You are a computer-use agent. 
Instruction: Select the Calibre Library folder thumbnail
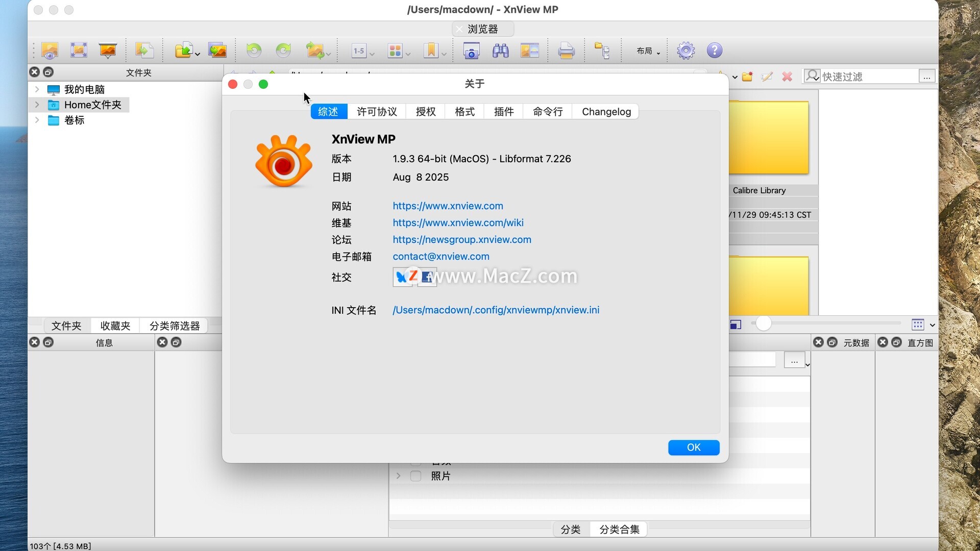769,138
